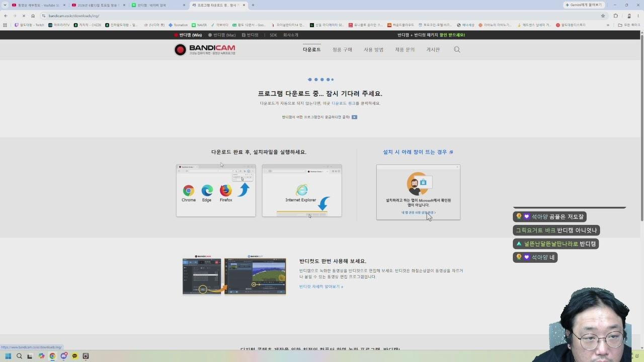Viewport: 644px width, 362px height.
Task: Open 회사소개 in the top bar
Action: click(290, 35)
